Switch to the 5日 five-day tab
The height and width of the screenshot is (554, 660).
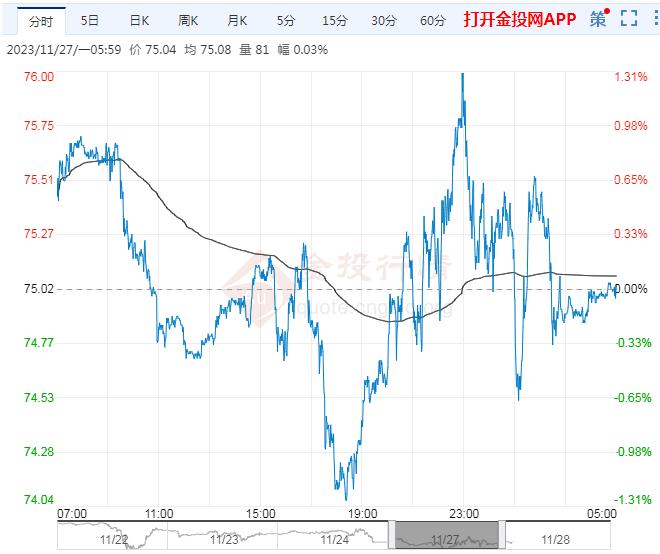click(90, 20)
